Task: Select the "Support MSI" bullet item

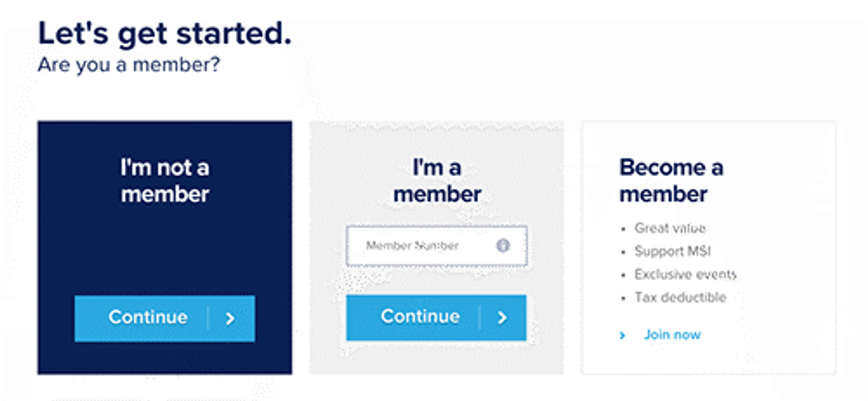Action: coord(672,251)
